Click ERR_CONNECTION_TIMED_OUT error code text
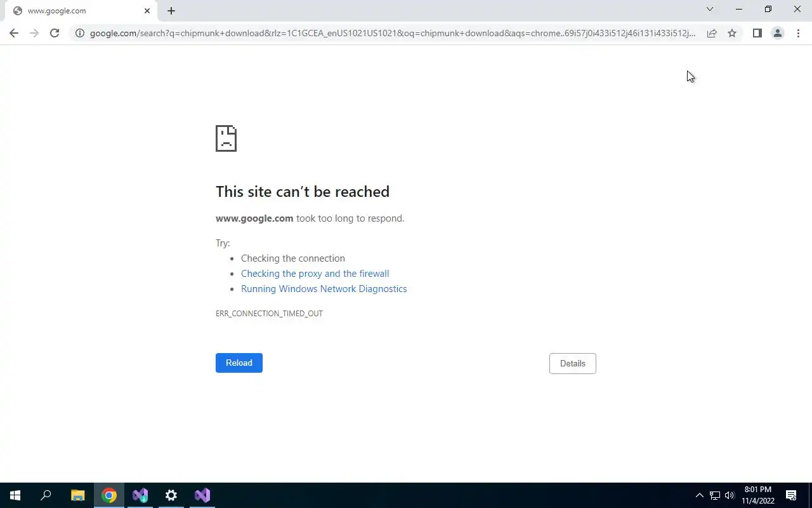Image resolution: width=812 pixels, height=508 pixels. (x=269, y=314)
